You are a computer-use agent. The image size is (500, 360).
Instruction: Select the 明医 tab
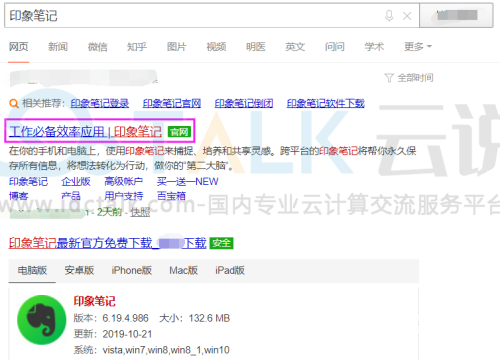click(x=256, y=47)
